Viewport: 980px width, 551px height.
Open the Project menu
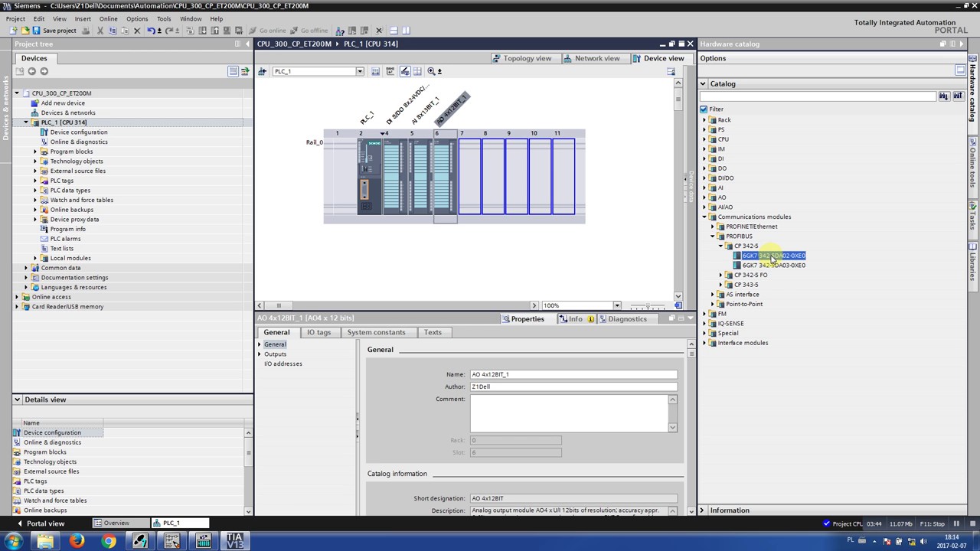coord(15,18)
